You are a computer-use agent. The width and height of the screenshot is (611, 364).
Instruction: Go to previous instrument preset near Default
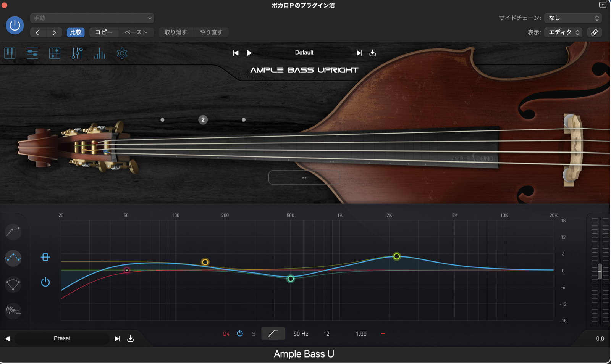click(236, 53)
